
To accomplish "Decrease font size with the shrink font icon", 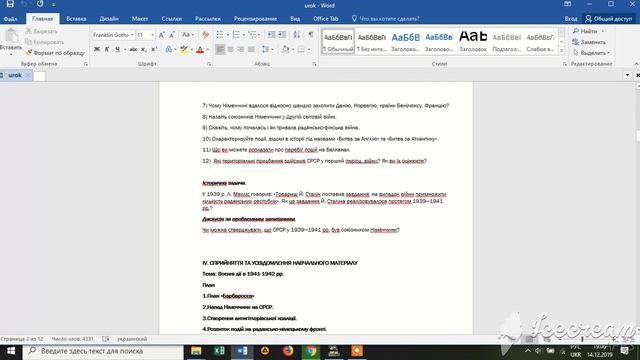I will [x=172, y=35].
